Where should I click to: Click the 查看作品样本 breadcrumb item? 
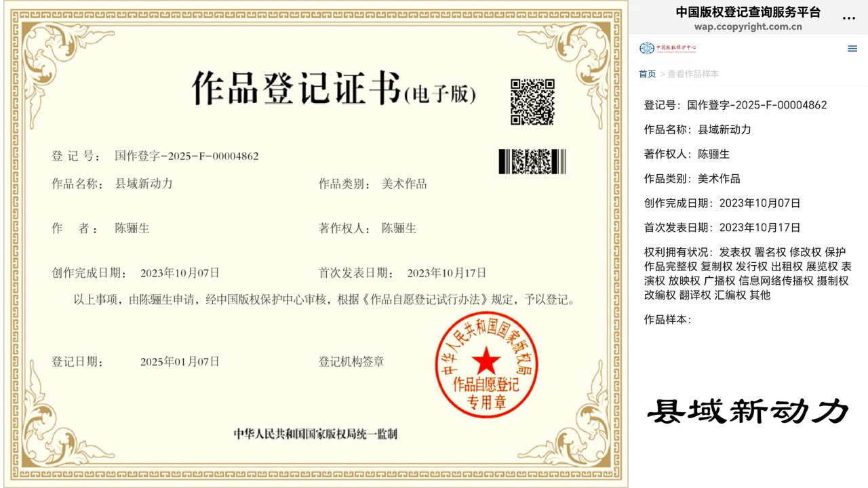coord(692,74)
